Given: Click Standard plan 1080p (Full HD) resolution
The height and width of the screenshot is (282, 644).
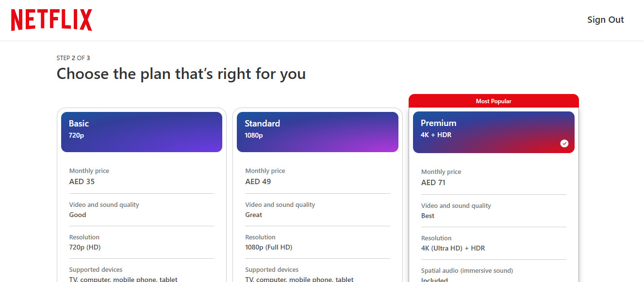Looking at the screenshot, I should (x=269, y=247).
